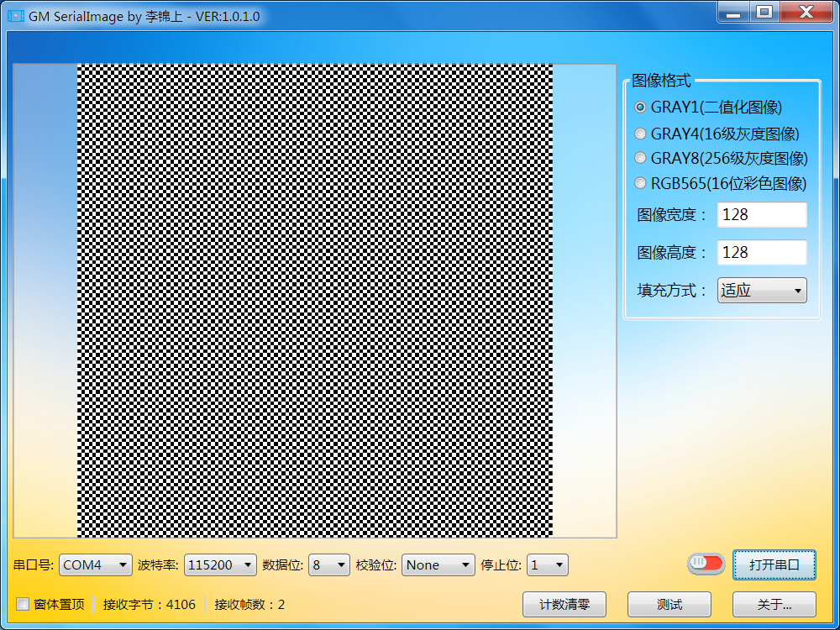Flip the red toggle switch near 打开串口
The image size is (840, 630).
pyautogui.click(x=705, y=564)
